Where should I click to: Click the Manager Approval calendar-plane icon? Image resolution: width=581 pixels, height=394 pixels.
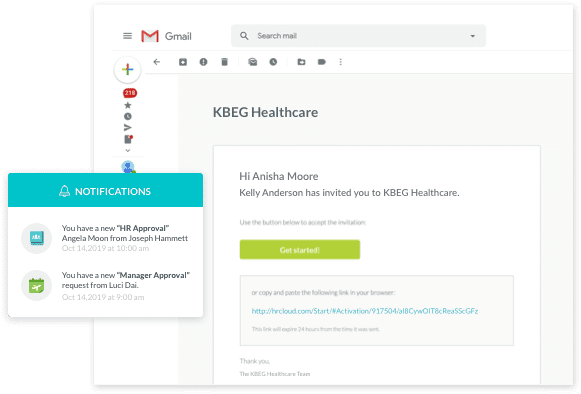coord(36,285)
